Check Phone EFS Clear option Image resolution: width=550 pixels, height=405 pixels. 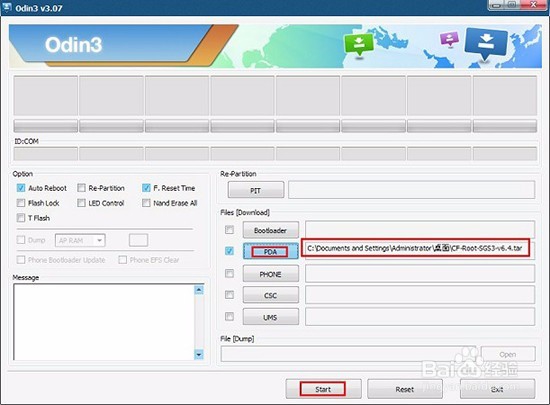pos(122,260)
